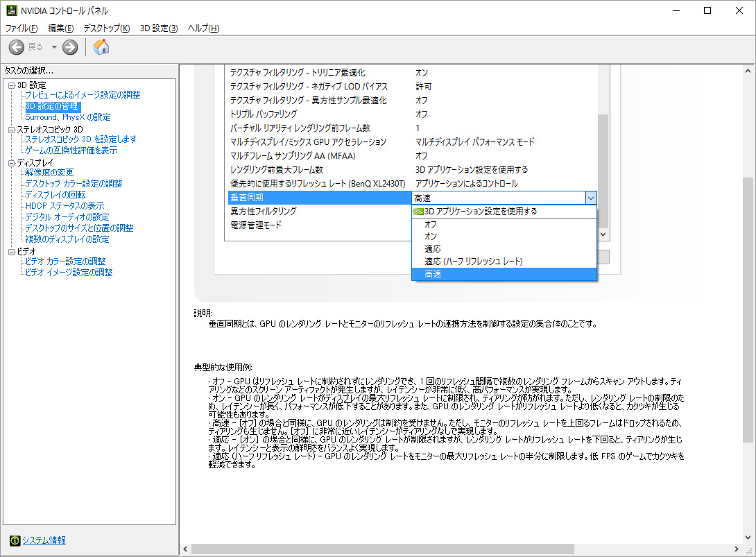Select the 電源管理モード setting row
Image resolution: width=756 pixels, height=557 pixels.
[x=319, y=225]
